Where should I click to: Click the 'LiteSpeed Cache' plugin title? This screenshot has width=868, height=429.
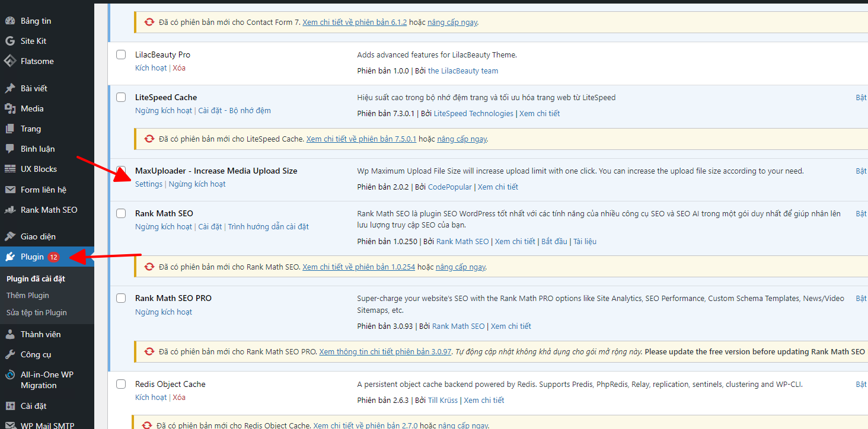(x=166, y=97)
